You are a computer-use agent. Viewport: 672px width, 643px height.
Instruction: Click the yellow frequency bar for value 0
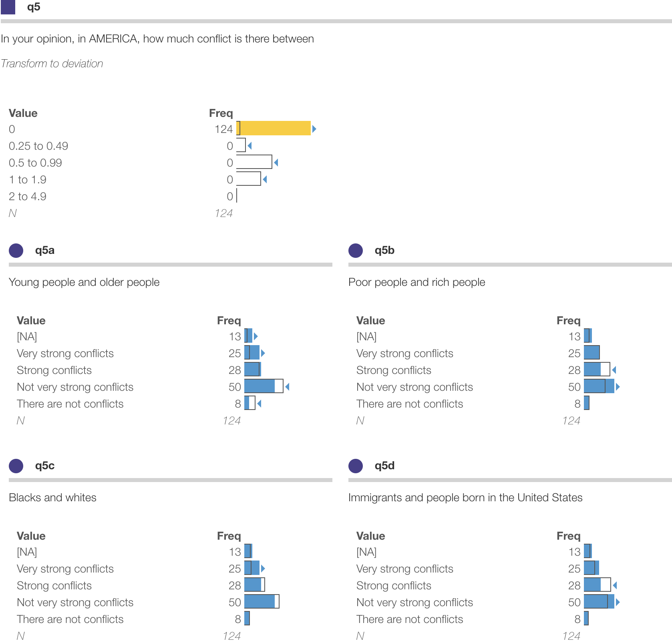(275, 129)
